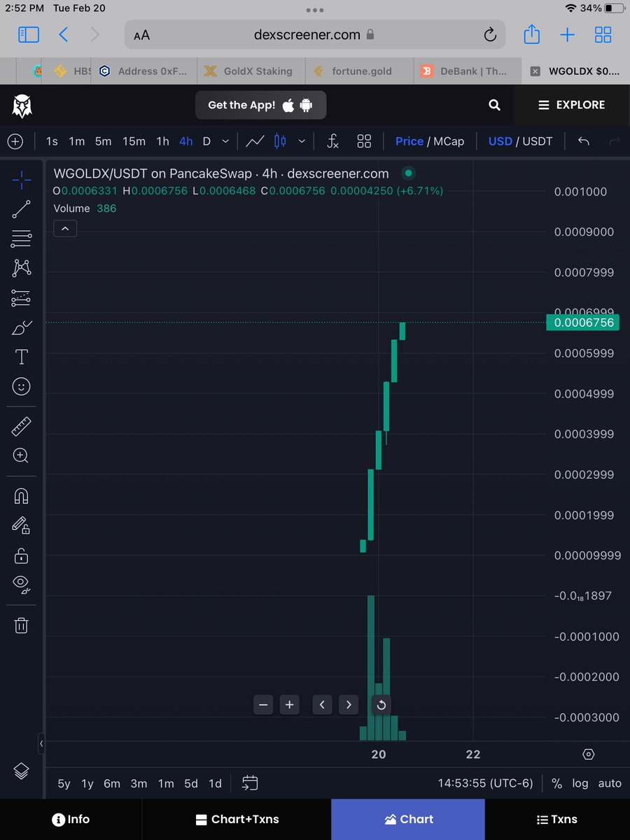Select the trend line drawing tool
The width and height of the screenshot is (630, 840).
[x=20, y=209]
